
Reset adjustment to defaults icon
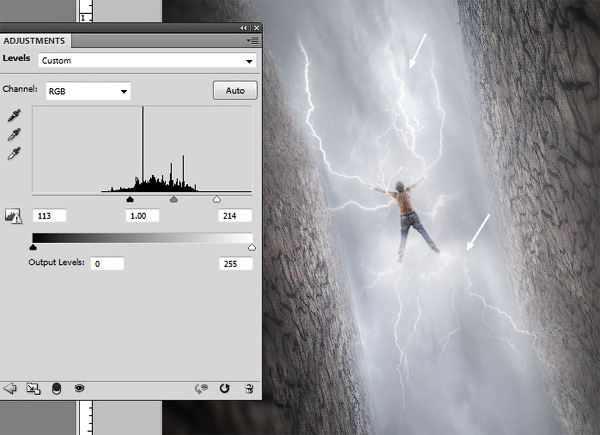225,387
